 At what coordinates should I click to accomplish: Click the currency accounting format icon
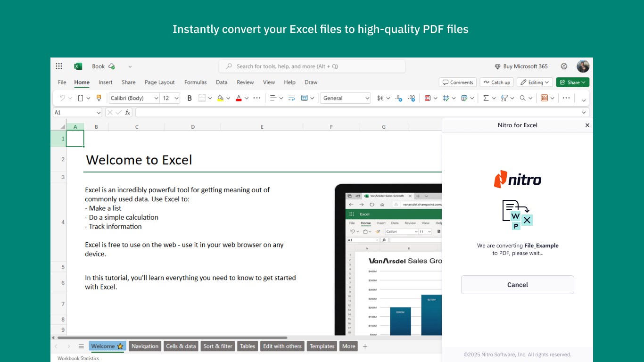(x=380, y=98)
